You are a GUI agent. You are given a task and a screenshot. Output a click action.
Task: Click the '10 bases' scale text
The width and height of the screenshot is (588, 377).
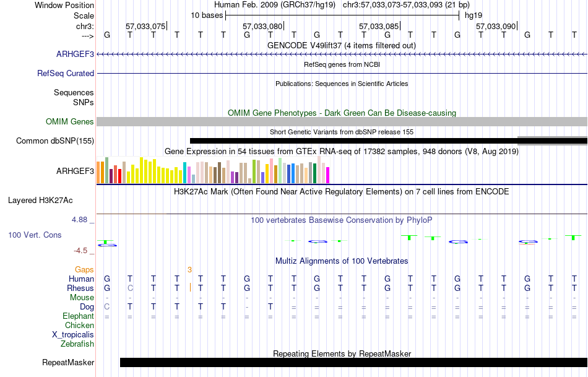click(x=207, y=15)
